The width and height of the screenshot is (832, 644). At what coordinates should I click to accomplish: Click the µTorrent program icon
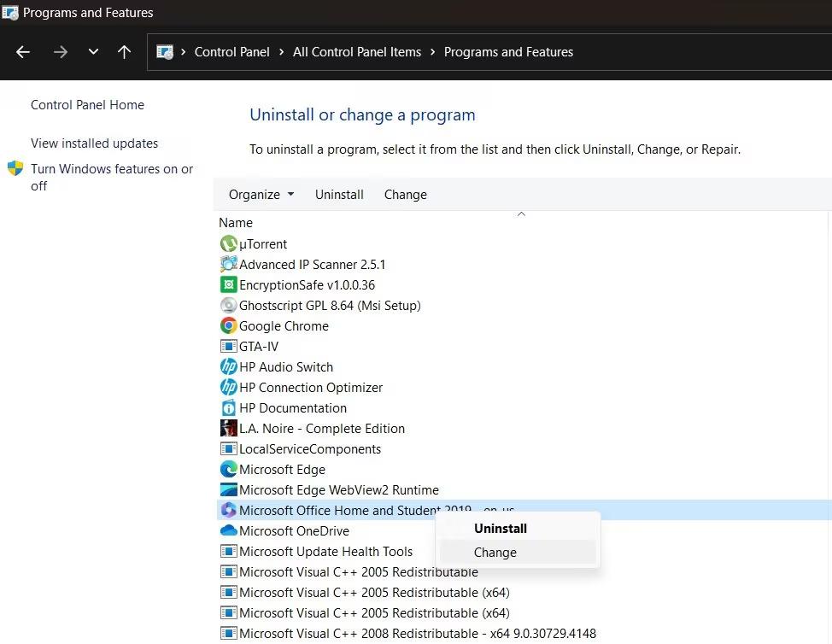[x=228, y=244]
